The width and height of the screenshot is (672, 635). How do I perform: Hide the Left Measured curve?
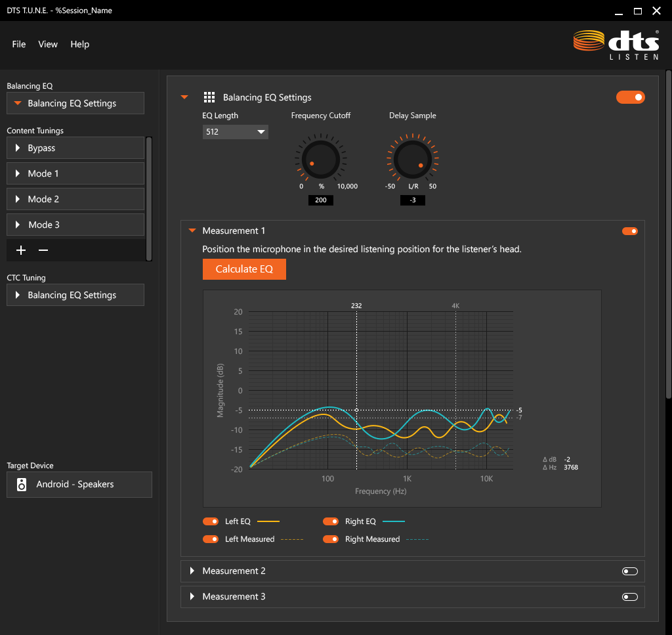tap(211, 539)
